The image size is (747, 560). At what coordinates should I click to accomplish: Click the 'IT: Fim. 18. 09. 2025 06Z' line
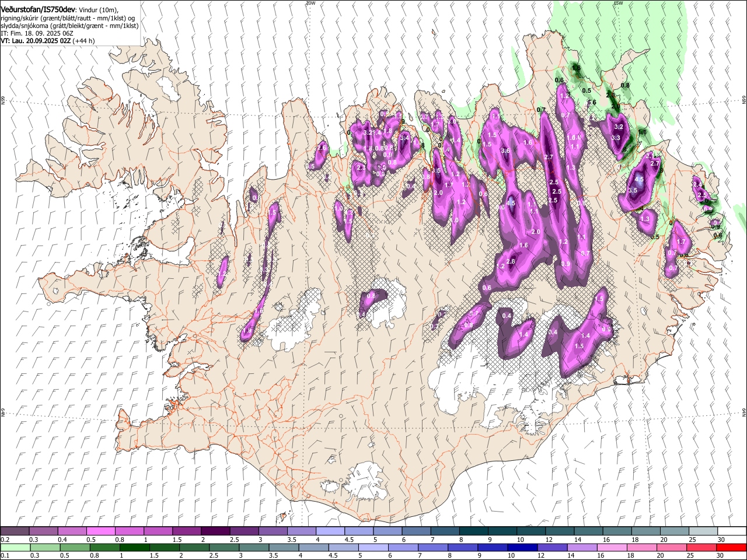pos(37,34)
